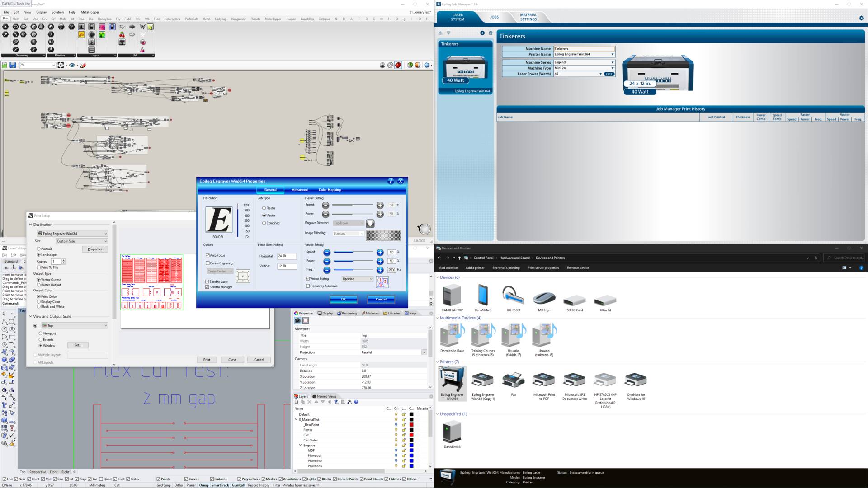Image resolution: width=868 pixels, height=488 pixels.
Task: Click the add machine plus icon
Action: [482, 33]
